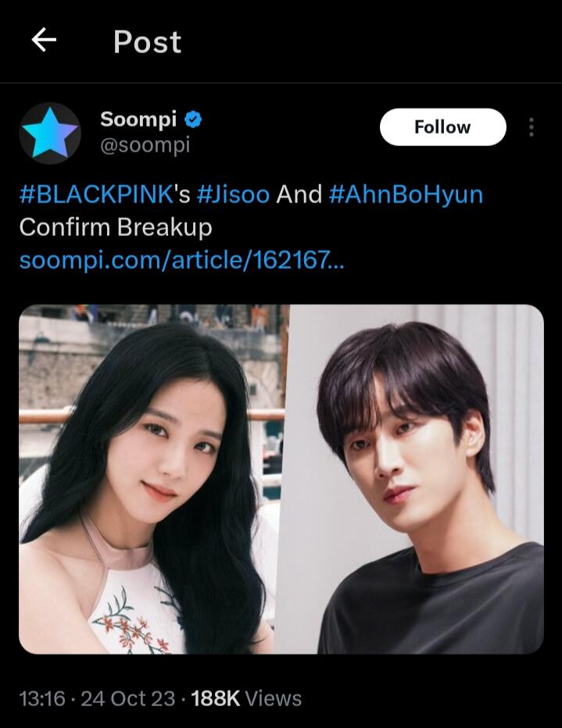This screenshot has height=728, width=562.
Task: Open the Soompi display name profile
Action: 138,120
